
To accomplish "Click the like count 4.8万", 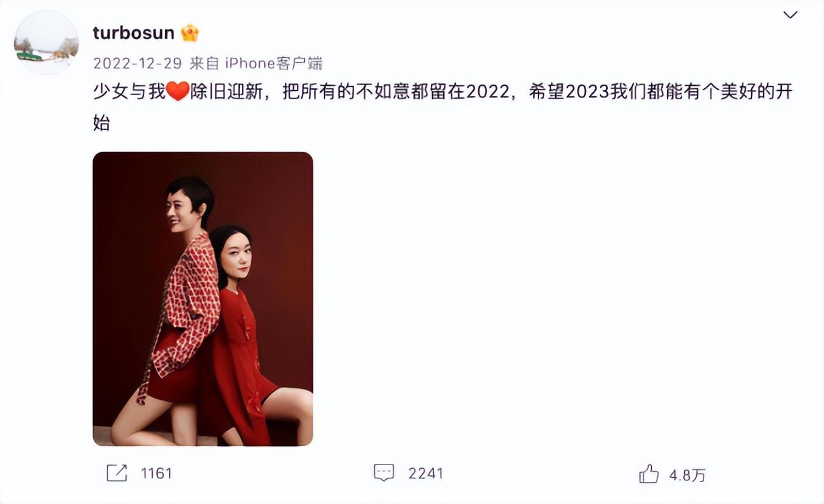I will [687, 475].
